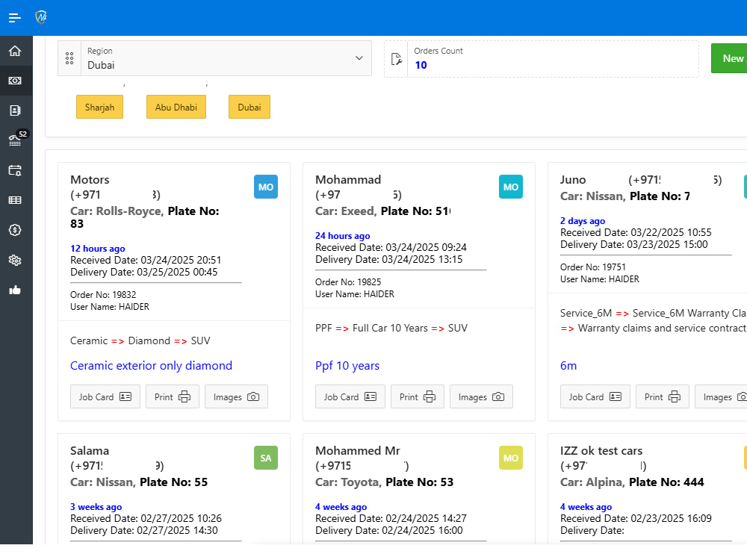Screen dimensions: 747x560
Task: Click MO avatar on Mohammed Mr card
Action: pos(511,458)
